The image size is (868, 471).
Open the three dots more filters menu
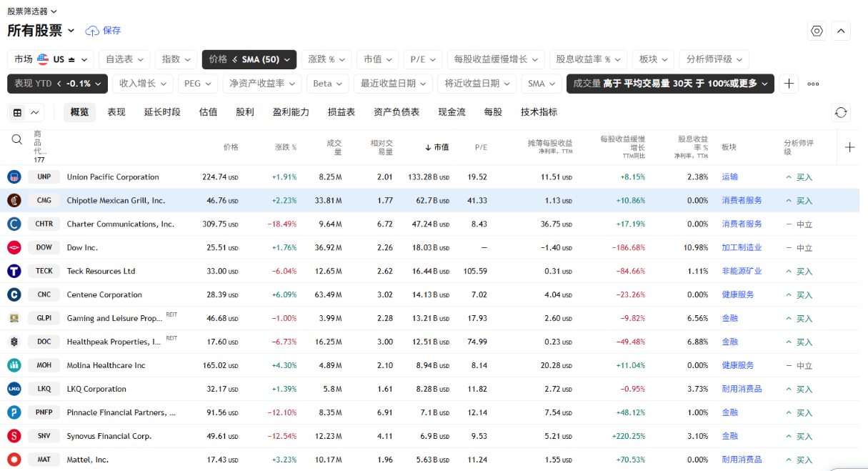click(x=813, y=84)
